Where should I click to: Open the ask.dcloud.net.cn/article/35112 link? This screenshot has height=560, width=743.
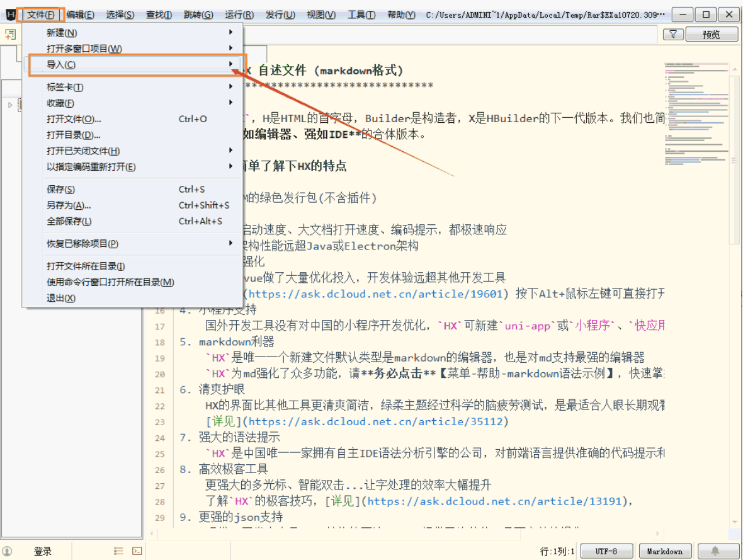tap(375, 421)
